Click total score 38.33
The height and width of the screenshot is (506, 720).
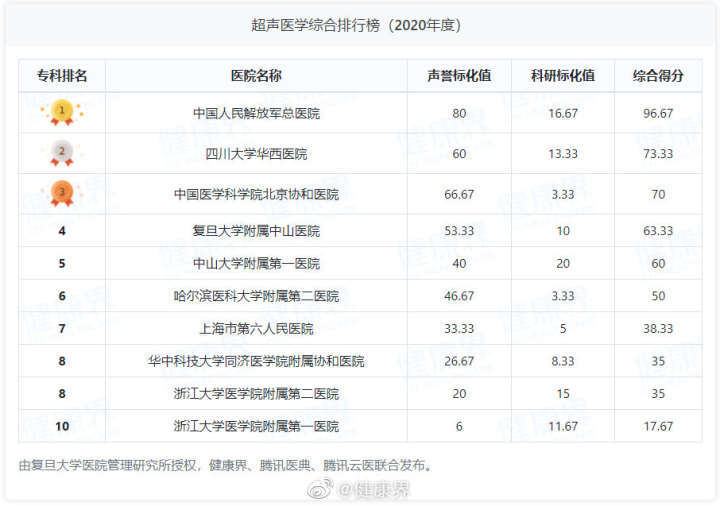tap(658, 328)
